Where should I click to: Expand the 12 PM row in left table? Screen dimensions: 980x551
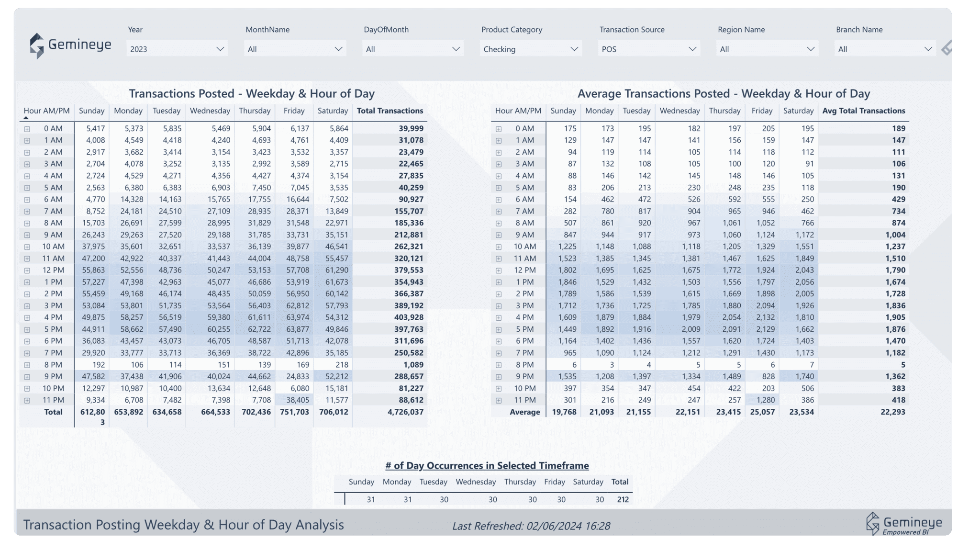click(27, 270)
